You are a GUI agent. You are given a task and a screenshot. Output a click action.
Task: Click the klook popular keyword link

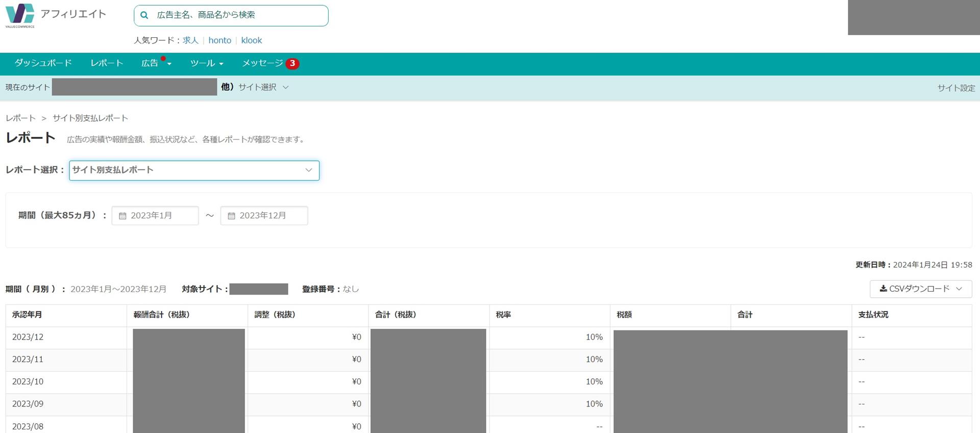[251, 40]
